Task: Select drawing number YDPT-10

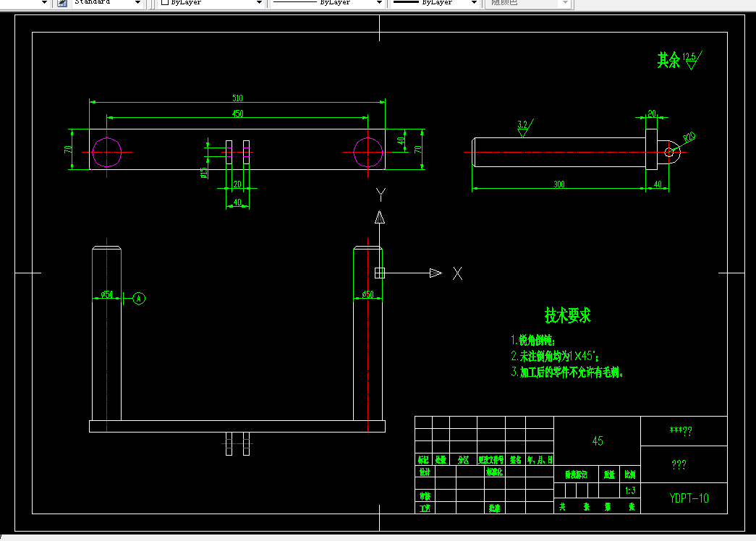Action: click(689, 498)
